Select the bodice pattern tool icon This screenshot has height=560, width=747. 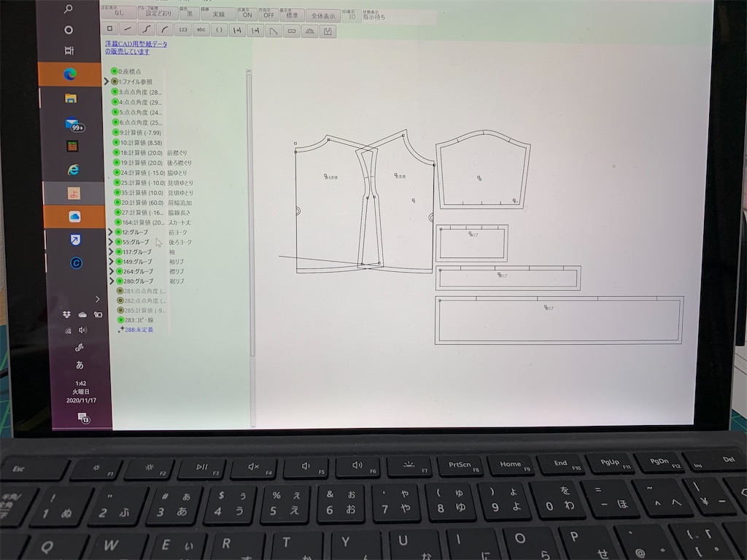click(328, 32)
